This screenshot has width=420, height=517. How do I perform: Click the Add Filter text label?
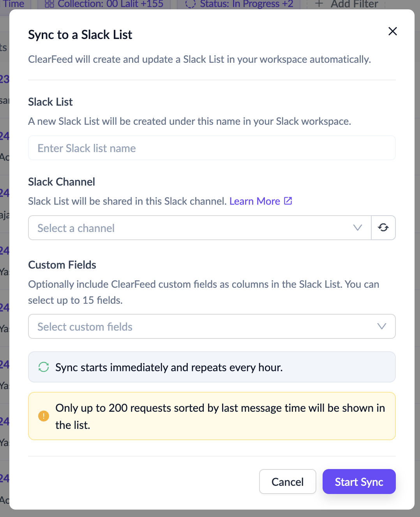point(354,4)
